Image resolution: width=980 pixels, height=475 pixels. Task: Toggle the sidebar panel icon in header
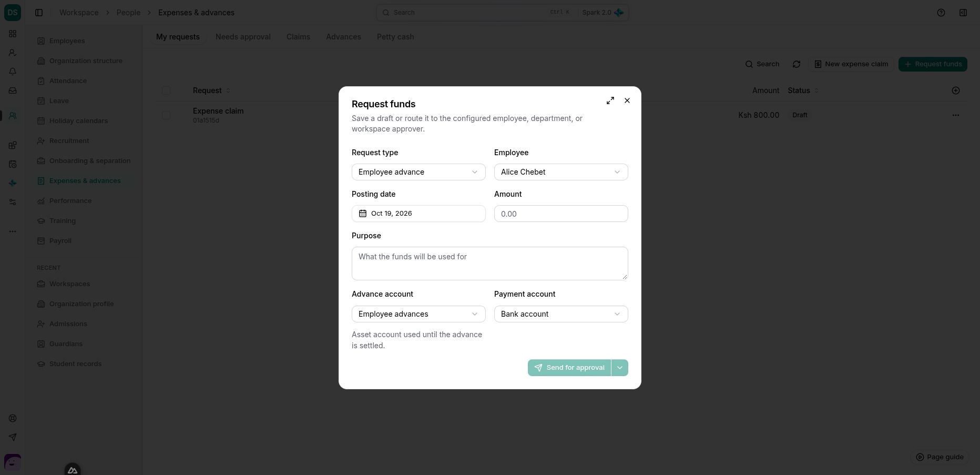coord(39,13)
